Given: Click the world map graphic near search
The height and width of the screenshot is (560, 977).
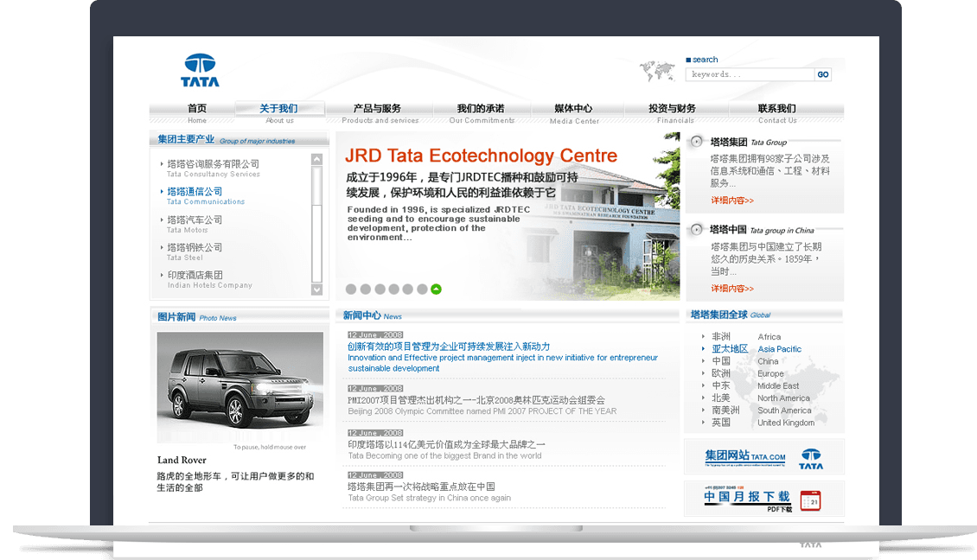Looking at the screenshot, I should (659, 71).
